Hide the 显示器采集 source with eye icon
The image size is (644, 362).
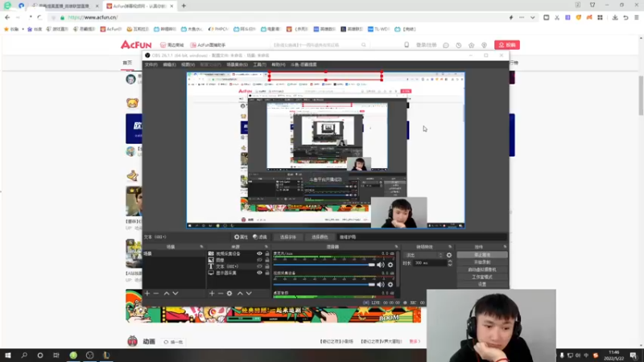pos(259,273)
